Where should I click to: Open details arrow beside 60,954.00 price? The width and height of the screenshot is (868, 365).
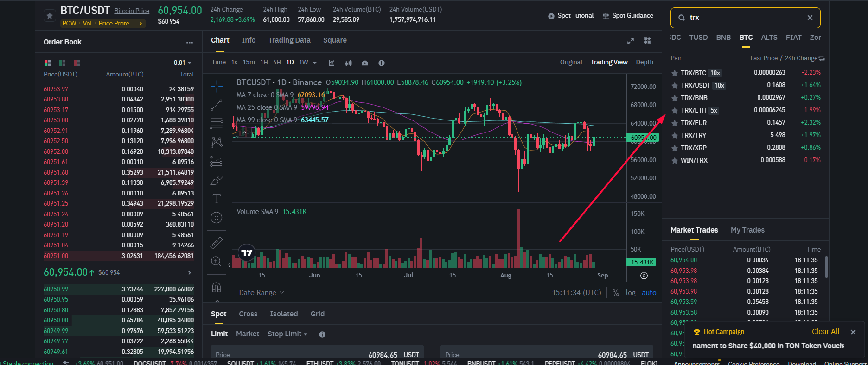(189, 272)
